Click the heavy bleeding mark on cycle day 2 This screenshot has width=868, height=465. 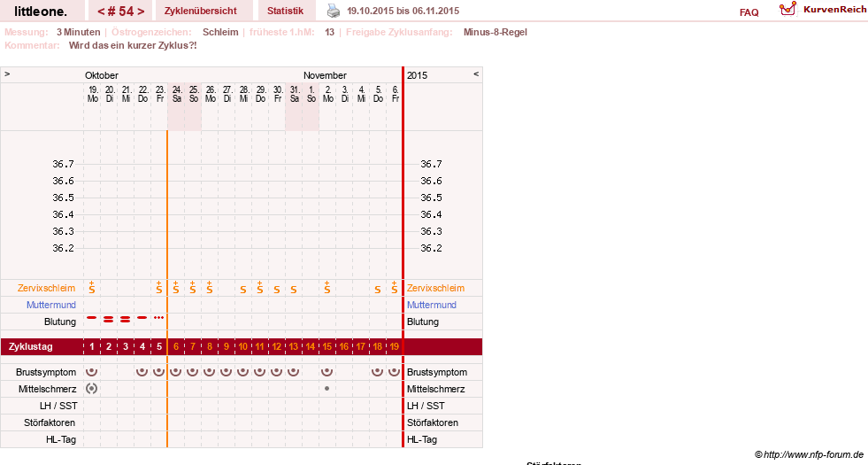click(109, 319)
